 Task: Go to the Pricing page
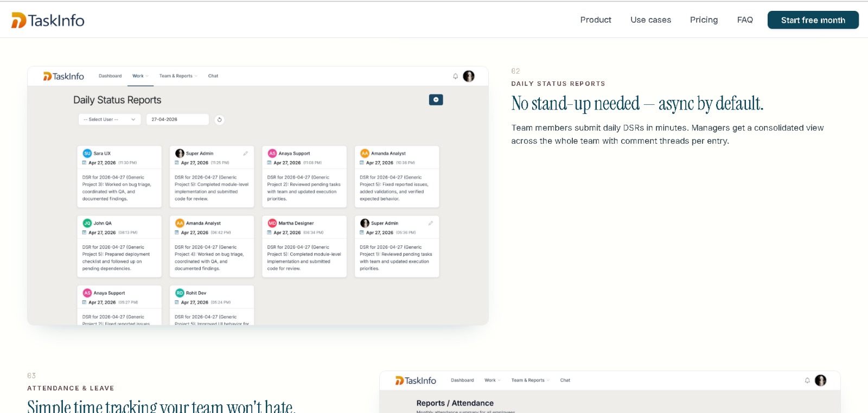(x=704, y=20)
